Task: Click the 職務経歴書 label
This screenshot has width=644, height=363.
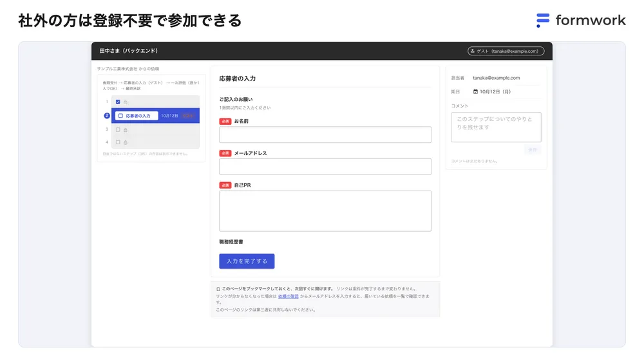Action: (231, 242)
